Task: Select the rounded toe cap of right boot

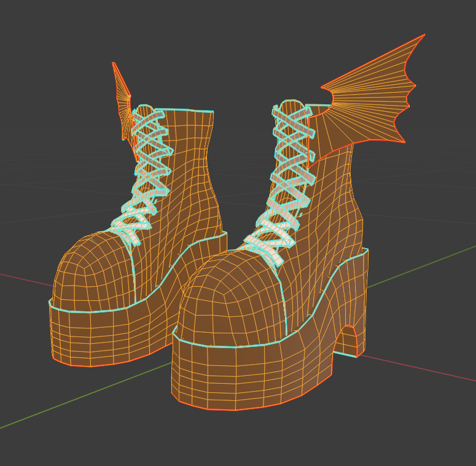Action: click(x=232, y=299)
